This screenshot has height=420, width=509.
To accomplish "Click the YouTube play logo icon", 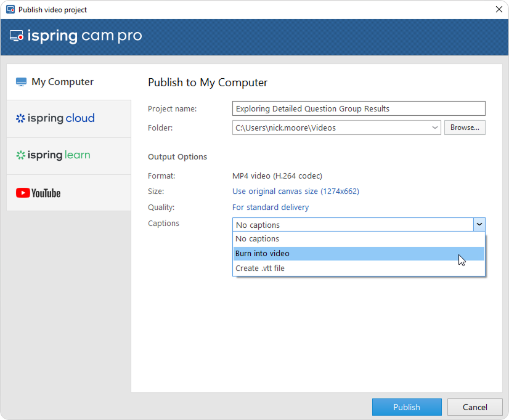I will [23, 193].
